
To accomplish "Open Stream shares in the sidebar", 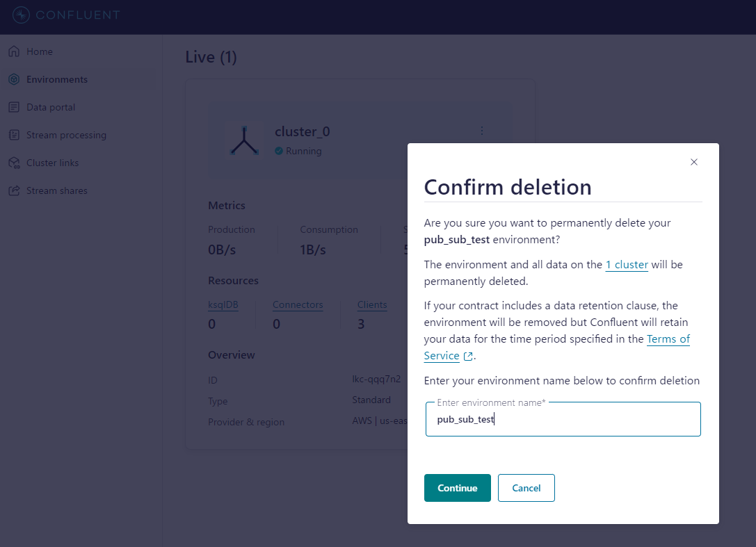I will point(57,191).
